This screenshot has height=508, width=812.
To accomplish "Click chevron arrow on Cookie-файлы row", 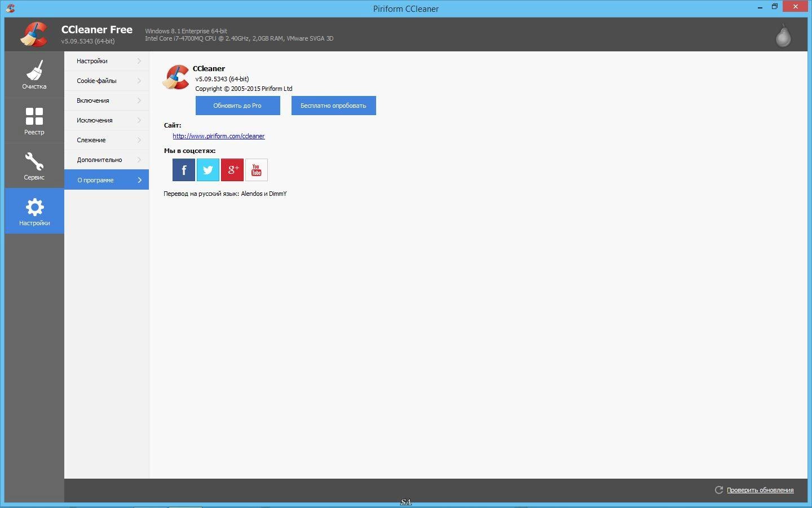I will click(x=139, y=81).
